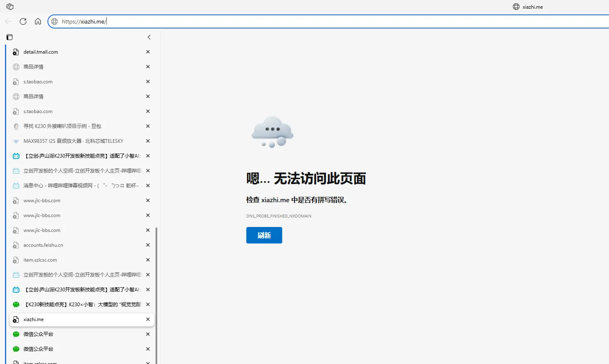Close the detail.tmall.com tab

(x=147, y=52)
